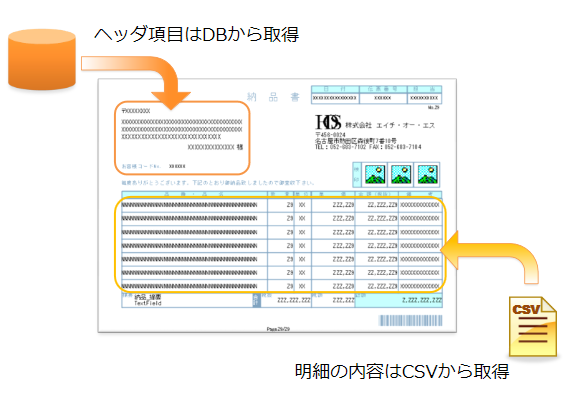Select the middle stamp landscape image
The height and width of the screenshot is (397, 565).
coord(401,174)
